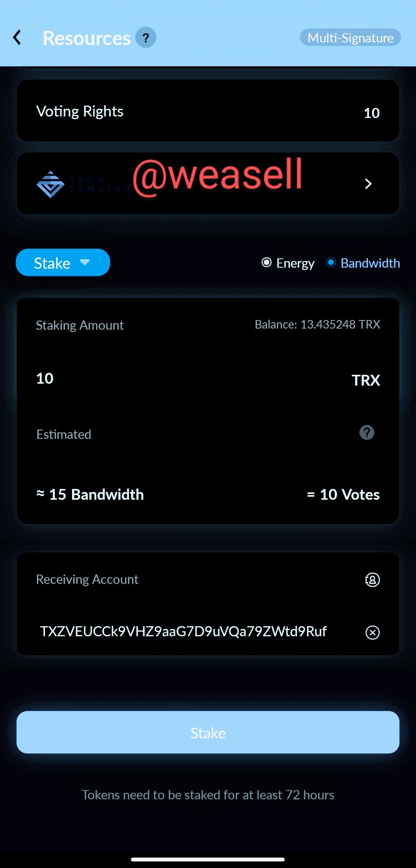
Task: Tap the 10 Votes estimate
Action: pyautogui.click(x=343, y=495)
